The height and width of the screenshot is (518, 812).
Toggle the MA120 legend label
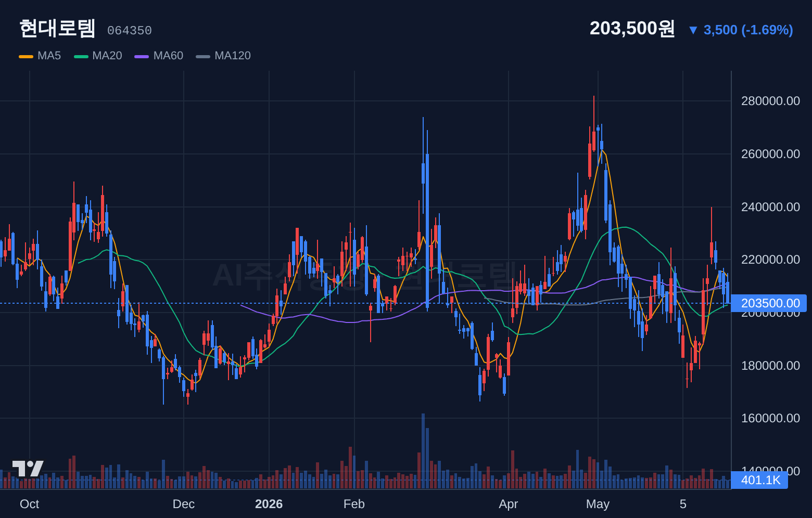click(233, 56)
